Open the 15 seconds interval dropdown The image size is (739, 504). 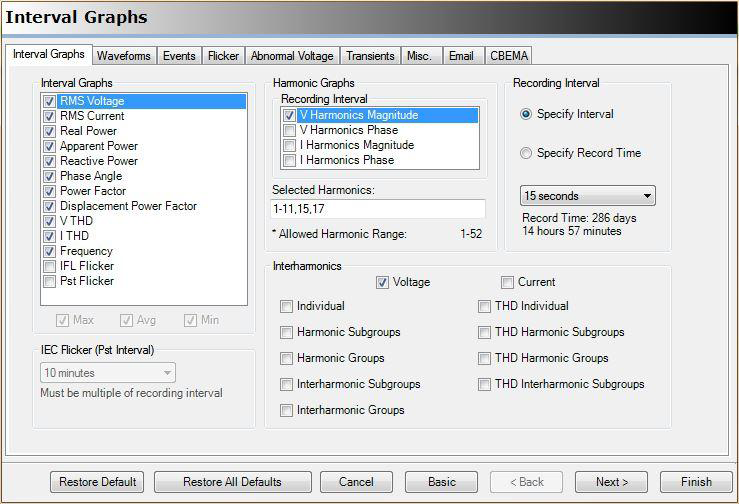click(588, 196)
